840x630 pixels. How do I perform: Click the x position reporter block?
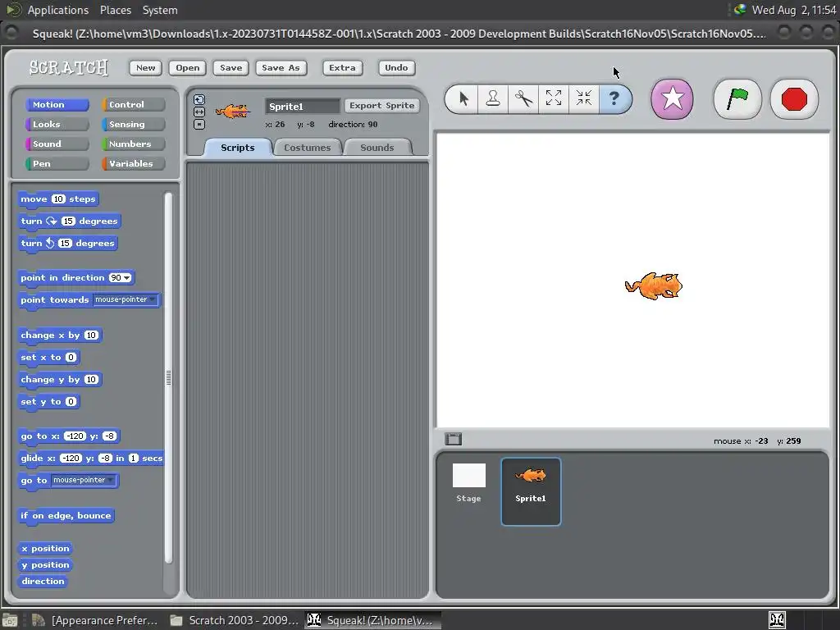pos(46,549)
